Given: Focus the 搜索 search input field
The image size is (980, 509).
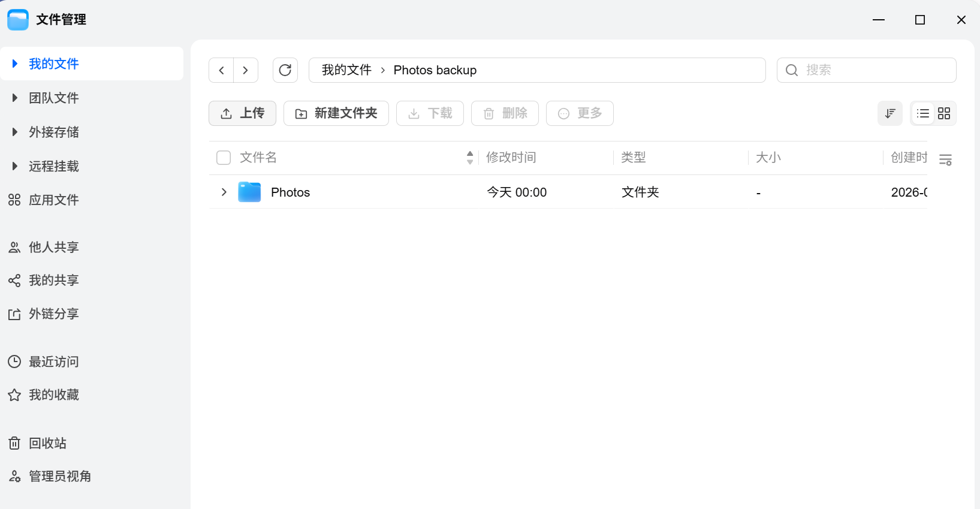Looking at the screenshot, I should (867, 70).
